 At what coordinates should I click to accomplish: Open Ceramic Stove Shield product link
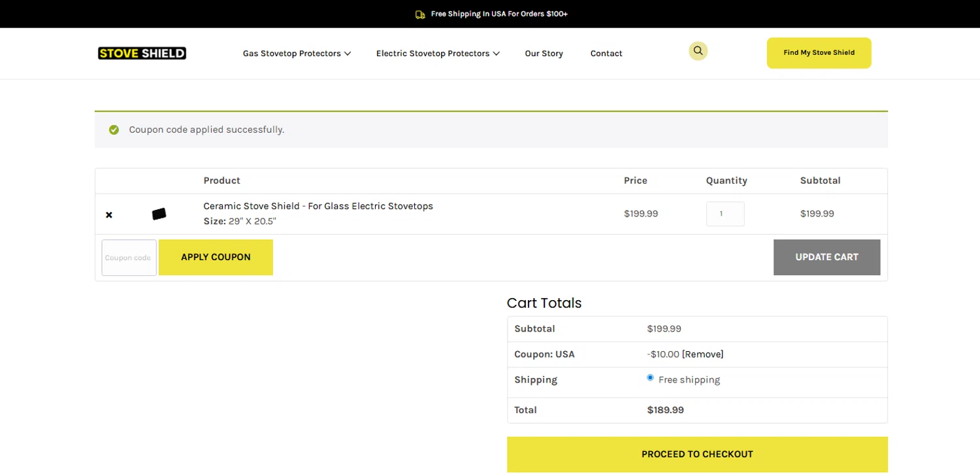(x=318, y=206)
